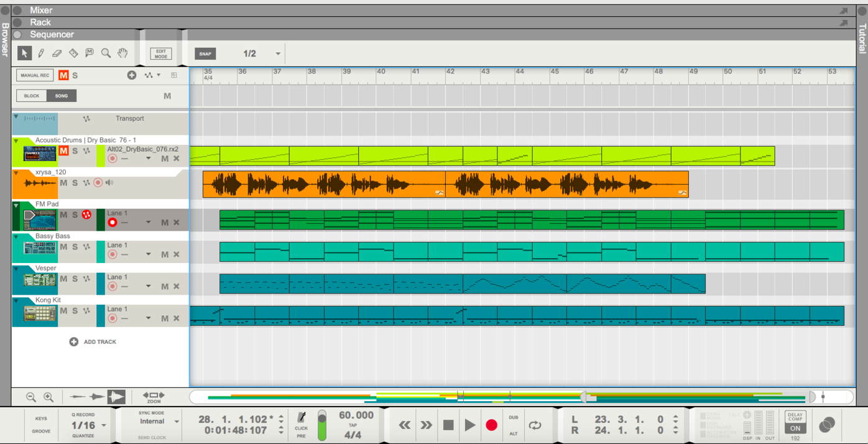
Task: Click the red Record button in transport
Action: pos(491,425)
